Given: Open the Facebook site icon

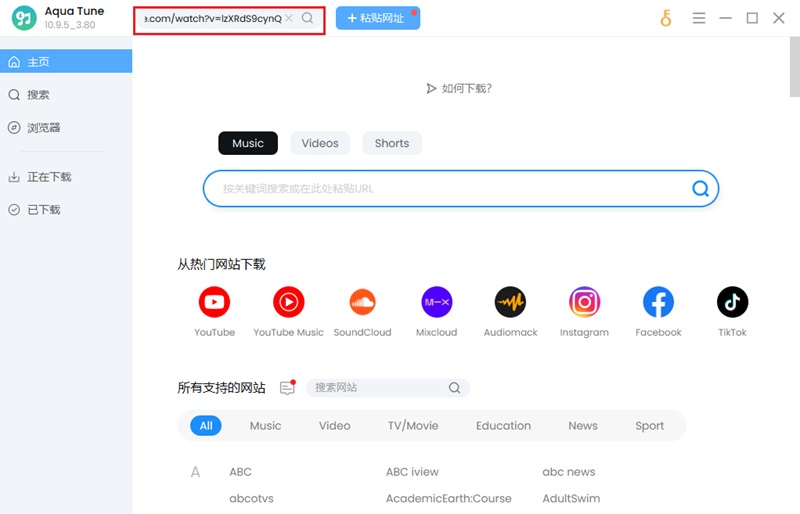Looking at the screenshot, I should [658, 302].
